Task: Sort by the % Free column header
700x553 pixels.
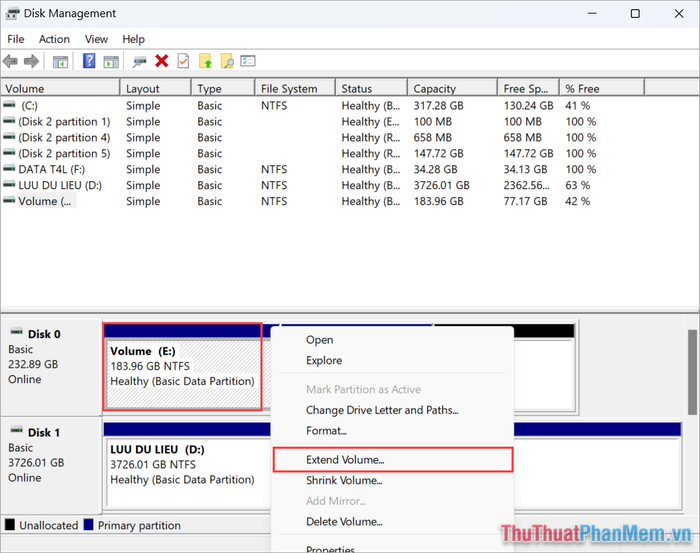Action: point(602,88)
